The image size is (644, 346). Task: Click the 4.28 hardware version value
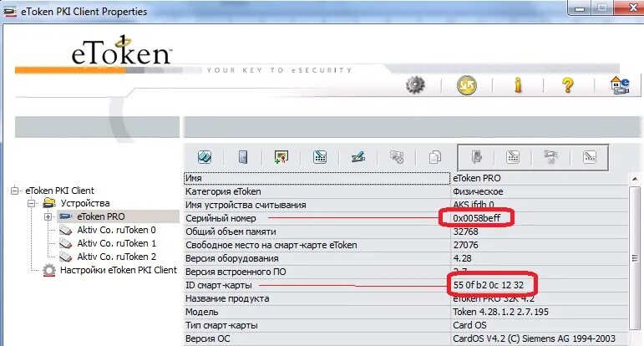click(x=462, y=258)
